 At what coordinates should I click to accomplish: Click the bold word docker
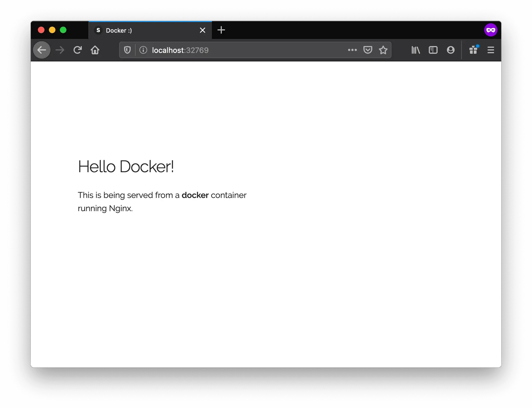click(195, 195)
